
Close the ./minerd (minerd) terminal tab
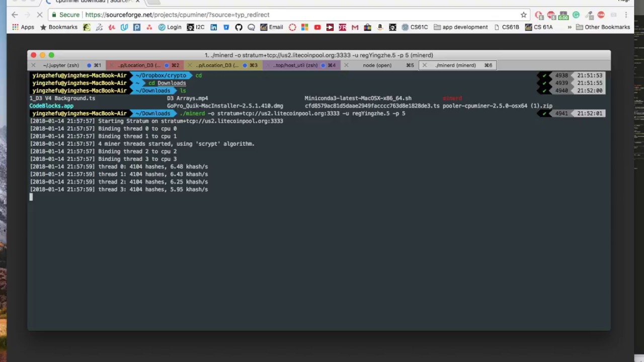[x=424, y=65]
